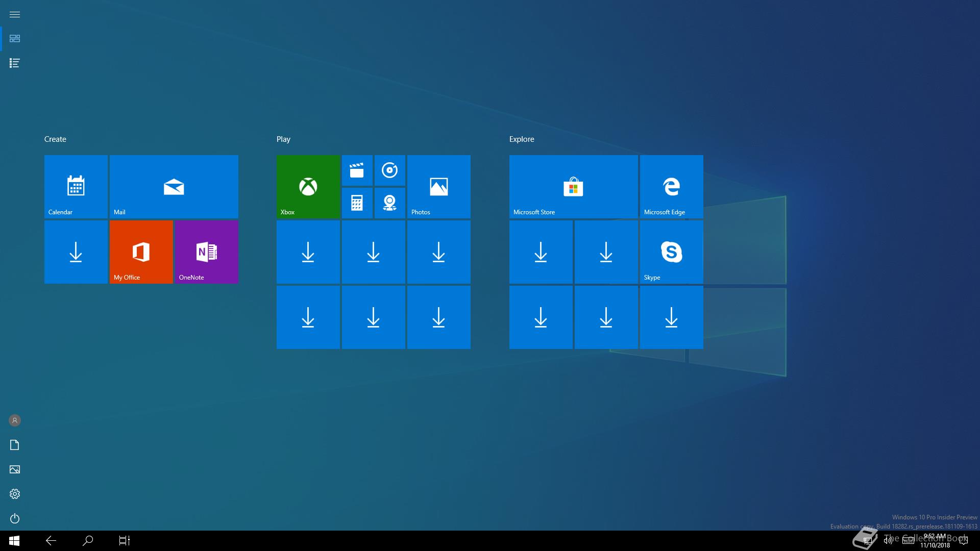Select the bottom-left download tile in the Explore group

pos(541,317)
